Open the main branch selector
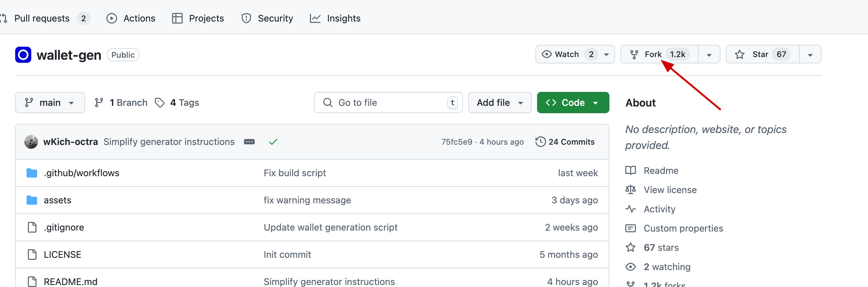This screenshot has width=868, height=287. (x=50, y=103)
